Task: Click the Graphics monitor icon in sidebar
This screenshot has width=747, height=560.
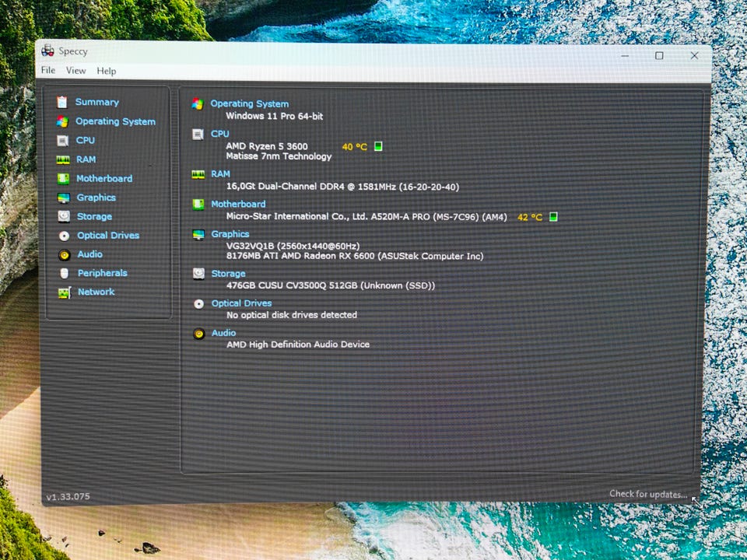Action: pyautogui.click(x=63, y=198)
